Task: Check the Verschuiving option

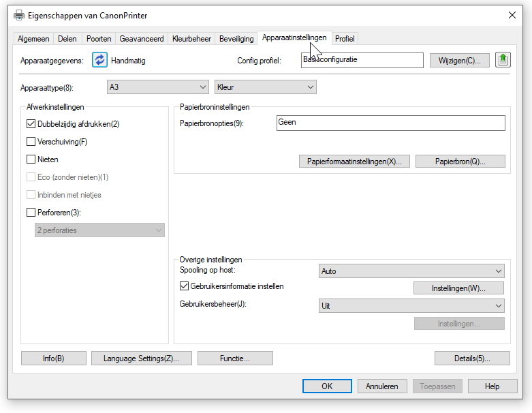Action: [x=31, y=142]
